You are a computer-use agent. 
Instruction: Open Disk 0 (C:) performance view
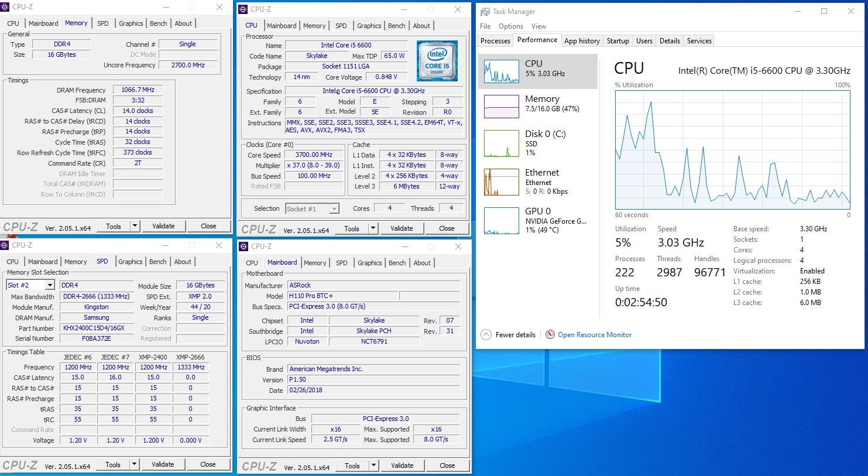click(502, 143)
